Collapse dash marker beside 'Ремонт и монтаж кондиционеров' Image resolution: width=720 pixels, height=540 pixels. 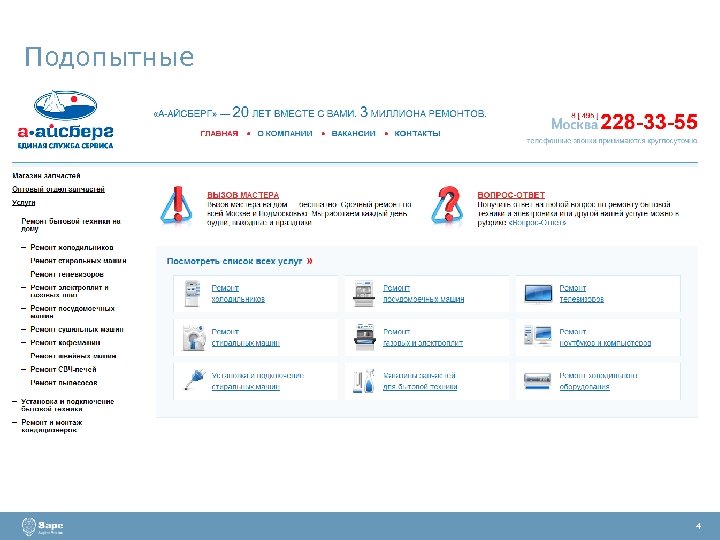tap(15, 422)
